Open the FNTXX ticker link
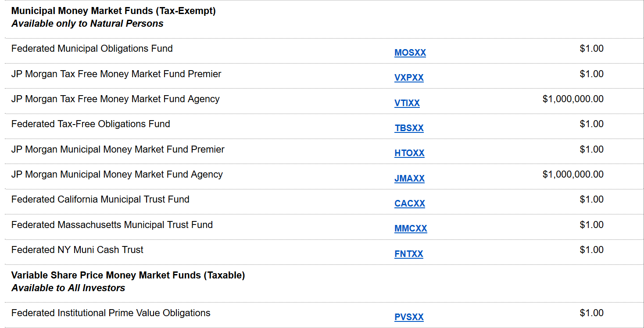Viewport: 644px width, 328px height. click(408, 253)
